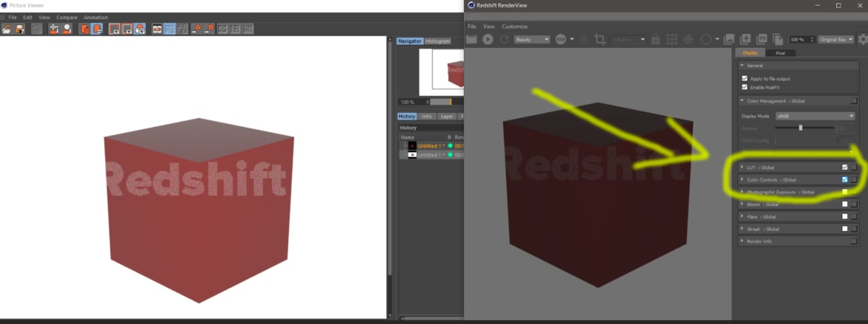Open the Display Mode sRGB dropdown
Image resolution: width=868 pixels, height=324 pixels.
point(815,116)
